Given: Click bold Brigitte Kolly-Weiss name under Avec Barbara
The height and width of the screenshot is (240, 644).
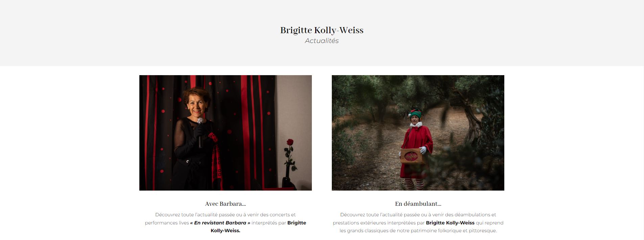Looking at the screenshot, I should 258,227.
